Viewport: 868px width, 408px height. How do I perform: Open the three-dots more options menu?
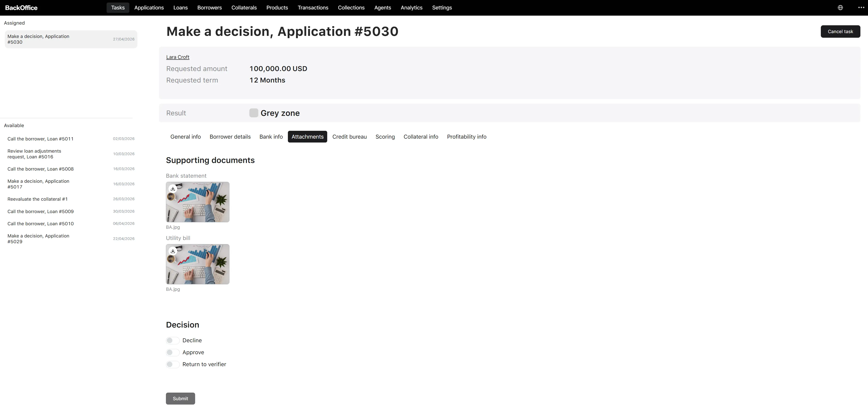pos(861,8)
